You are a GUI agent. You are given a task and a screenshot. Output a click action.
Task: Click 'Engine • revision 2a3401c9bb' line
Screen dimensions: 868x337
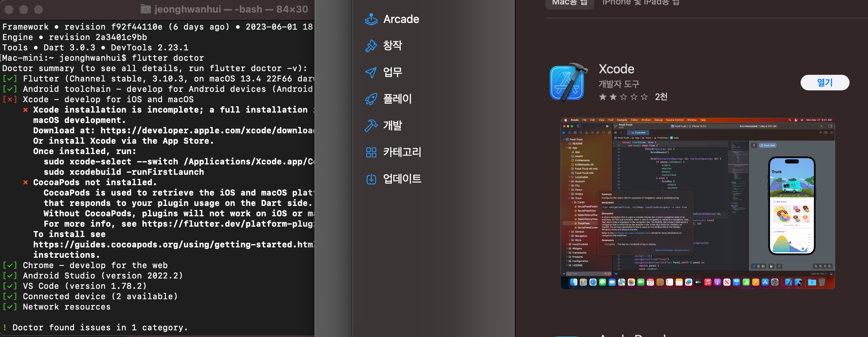tap(75, 37)
